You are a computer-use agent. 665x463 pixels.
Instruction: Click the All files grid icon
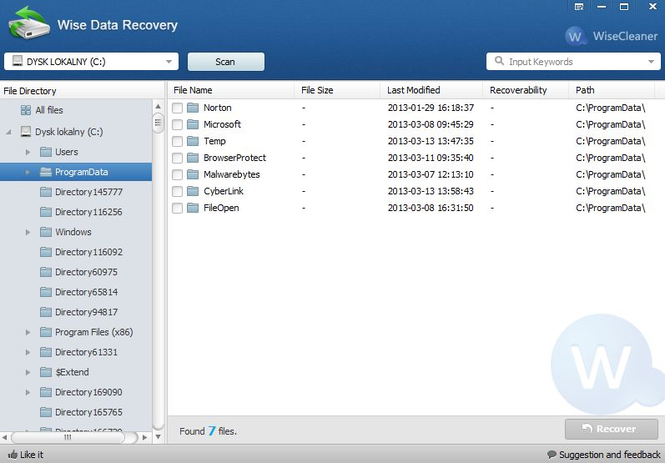pyautogui.click(x=26, y=110)
